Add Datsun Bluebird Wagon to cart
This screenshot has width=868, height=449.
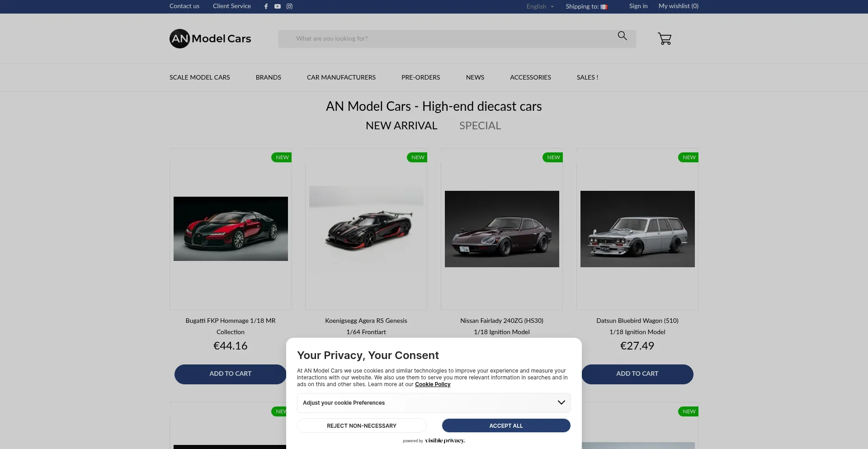click(637, 374)
